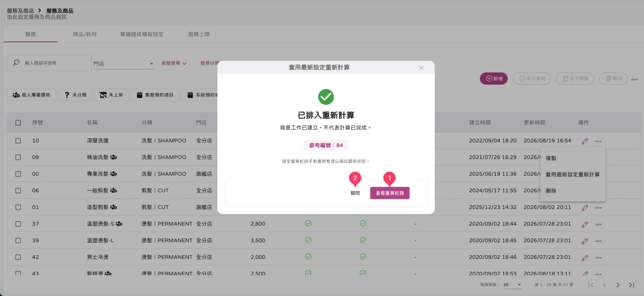Filter by 集客預約項目
This screenshot has width=644, height=296.
pos(155,95)
